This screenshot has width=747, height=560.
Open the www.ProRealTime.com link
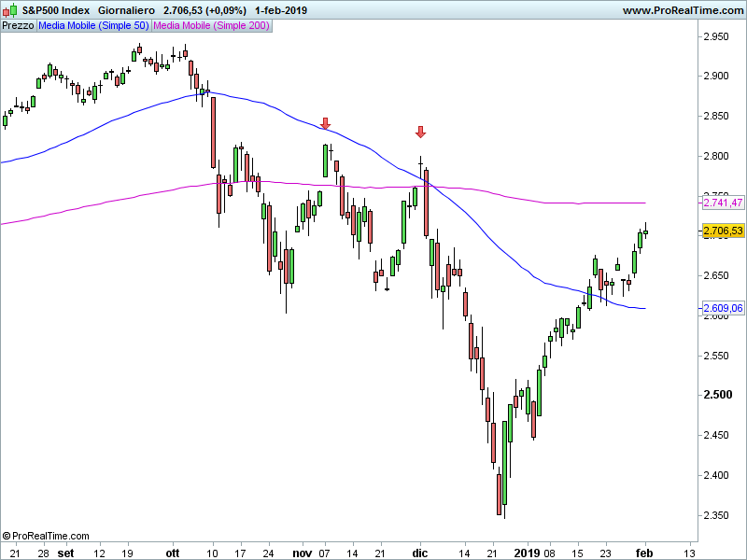click(x=683, y=10)
